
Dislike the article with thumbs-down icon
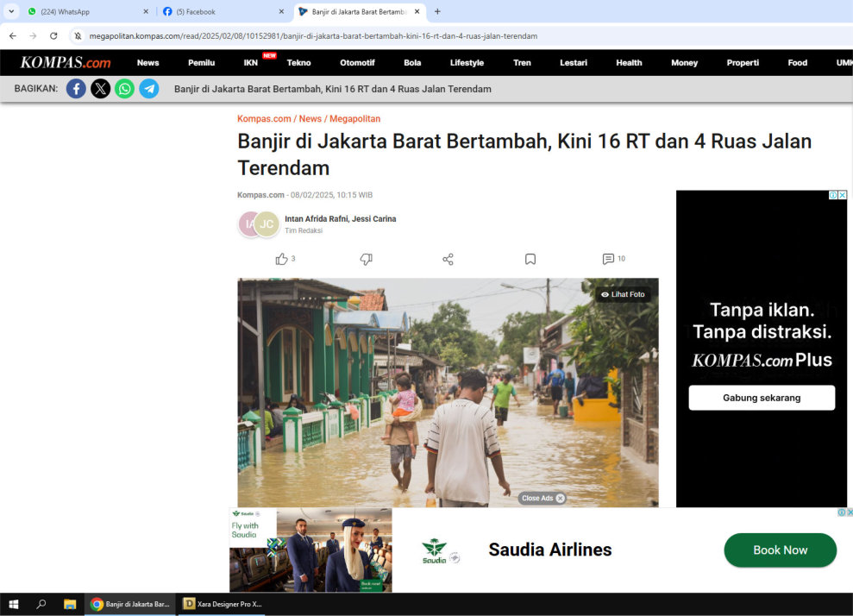pyautogui.click(x=366, y=259)
